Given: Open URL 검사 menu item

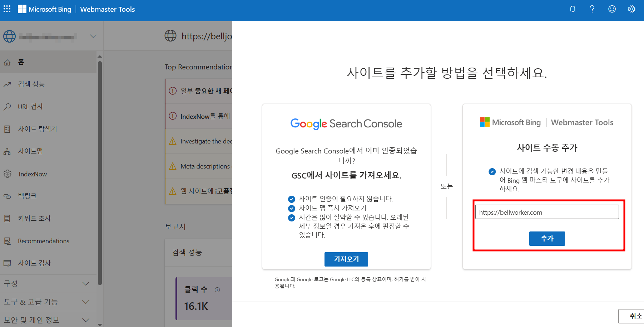Looking at the screenshot, I should pos(48,107).
